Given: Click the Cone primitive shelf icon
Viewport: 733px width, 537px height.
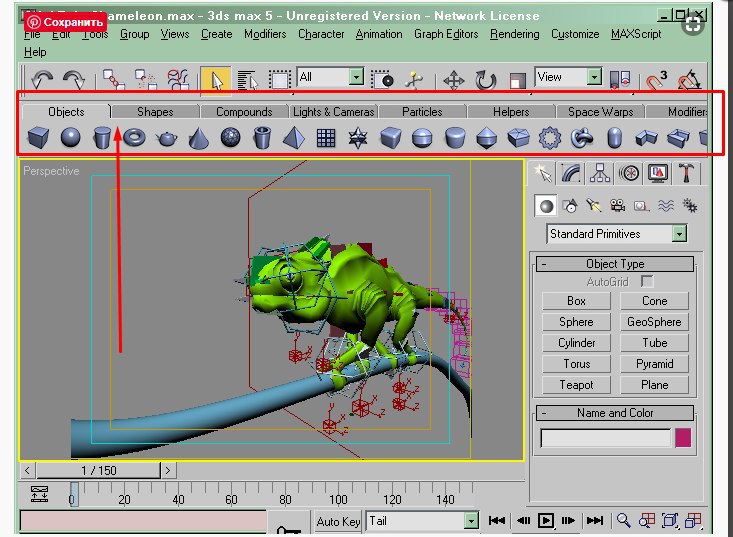Looking at the screenshot, I should point(198,138).
